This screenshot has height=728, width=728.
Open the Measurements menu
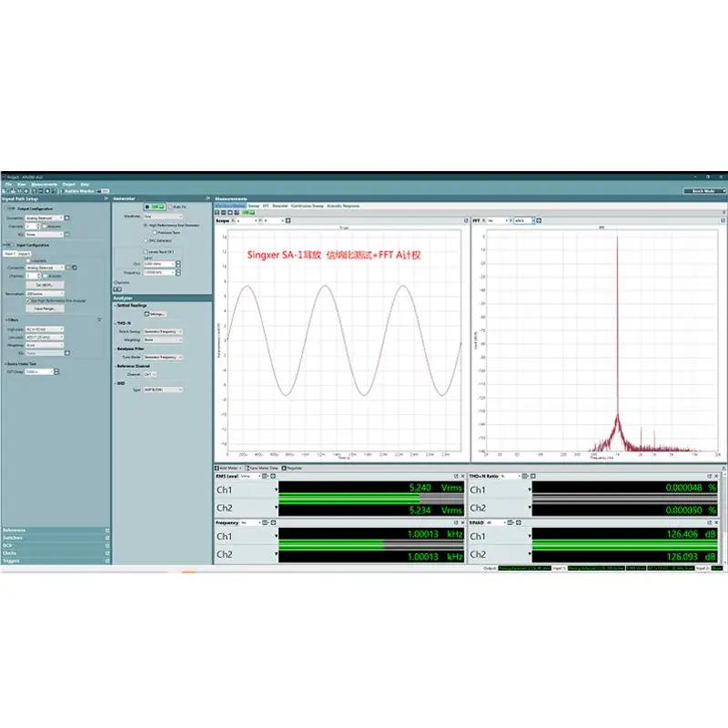pyautogui.click(x=44, y=185)
